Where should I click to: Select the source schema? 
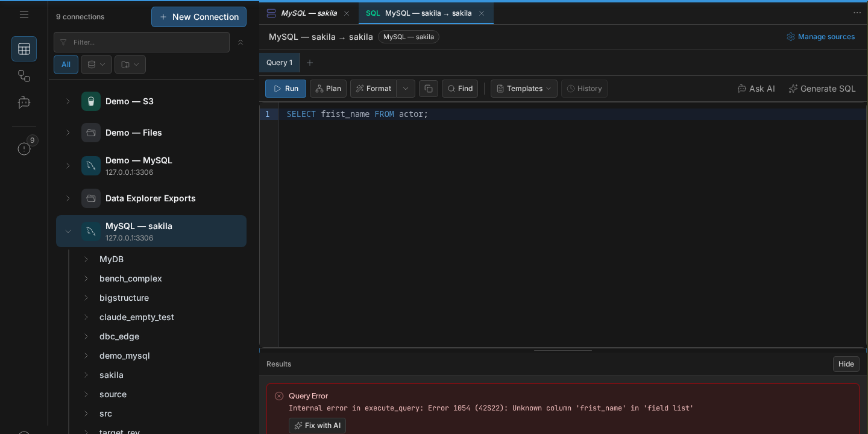pos(113,394)
